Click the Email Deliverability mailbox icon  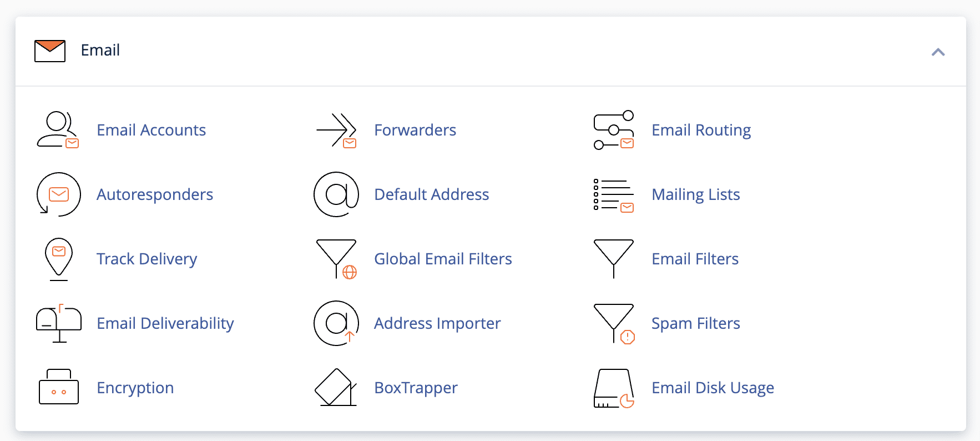pos(58,324)
